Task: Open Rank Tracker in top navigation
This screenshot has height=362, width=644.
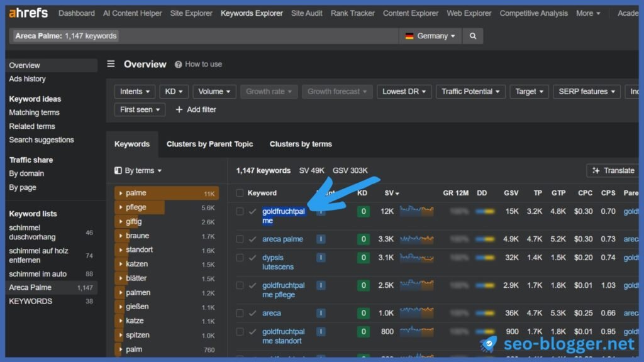Action: (352, 13)
